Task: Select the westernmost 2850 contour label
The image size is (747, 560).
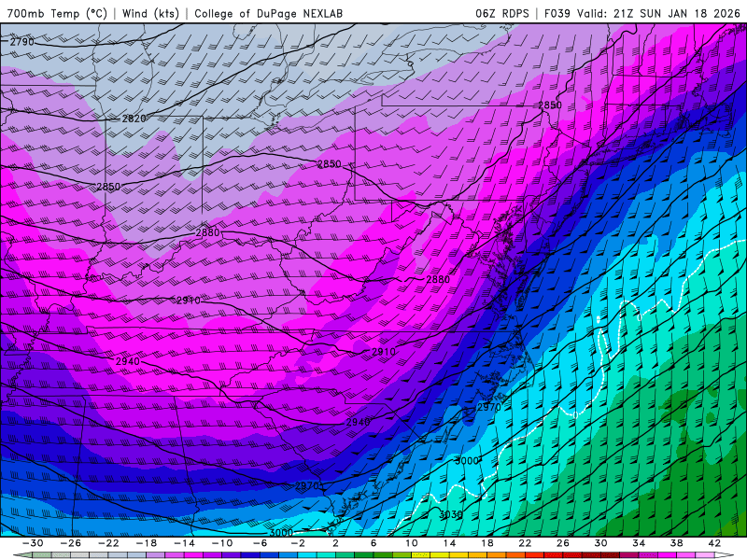Action: [x=108, y=187]
